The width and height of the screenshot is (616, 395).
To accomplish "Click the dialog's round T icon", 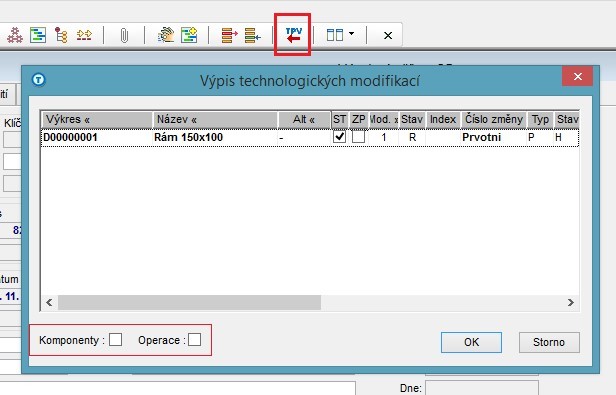I will [38, 80].
